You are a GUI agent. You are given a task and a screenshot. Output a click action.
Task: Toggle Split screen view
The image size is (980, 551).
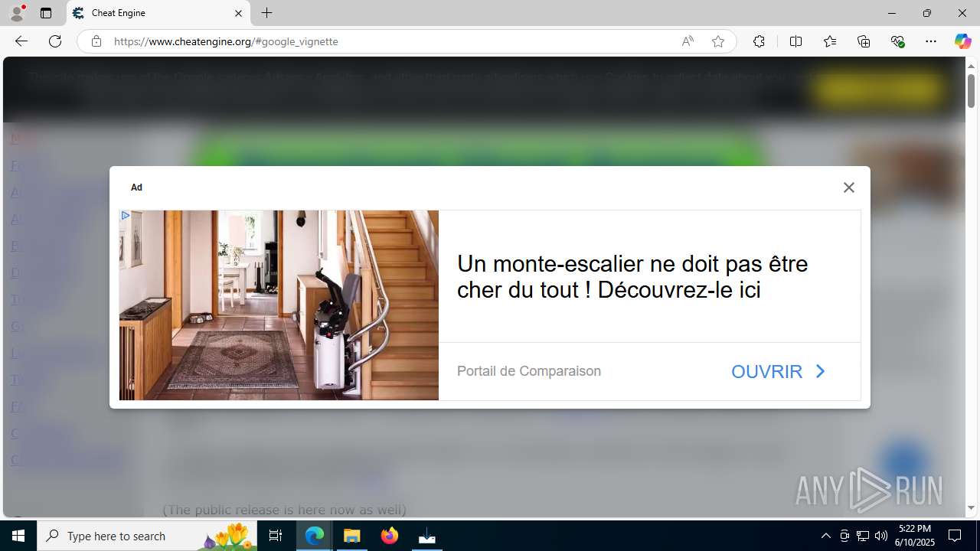(795, 41)
